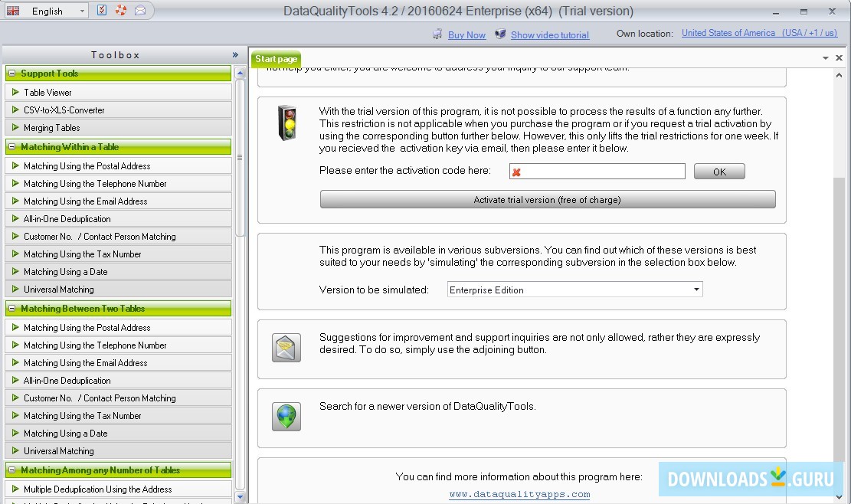Click the envelope icon in top toolbar
This screenshot has height=504, width=851.
pos(140,10)
